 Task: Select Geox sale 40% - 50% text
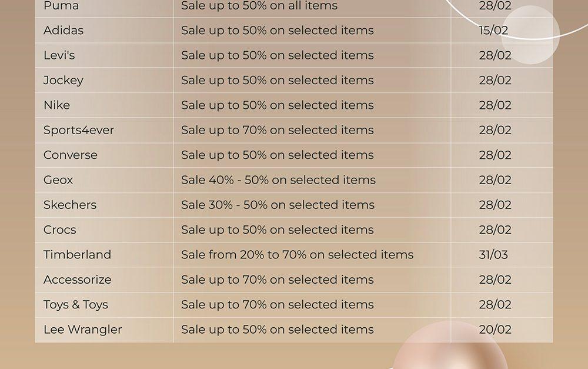(x=278, y=180)
